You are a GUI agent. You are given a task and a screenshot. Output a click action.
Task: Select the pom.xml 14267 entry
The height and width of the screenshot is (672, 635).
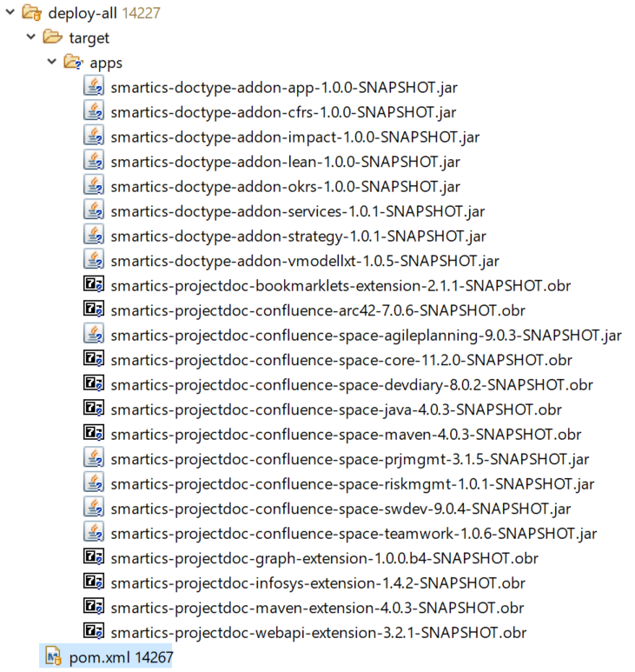(121, 657)
